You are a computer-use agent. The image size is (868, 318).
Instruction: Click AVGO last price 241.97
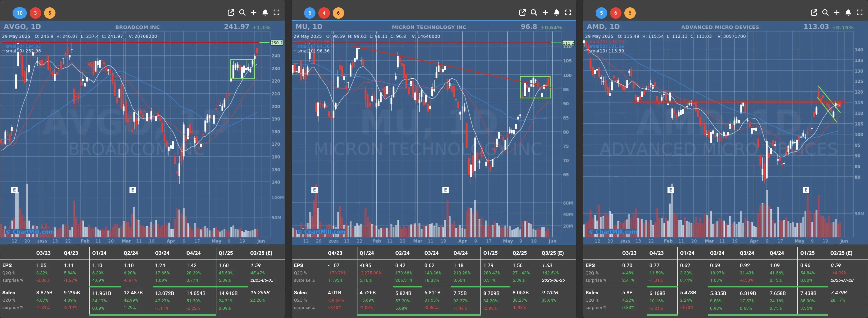click(x=237, y=27)
